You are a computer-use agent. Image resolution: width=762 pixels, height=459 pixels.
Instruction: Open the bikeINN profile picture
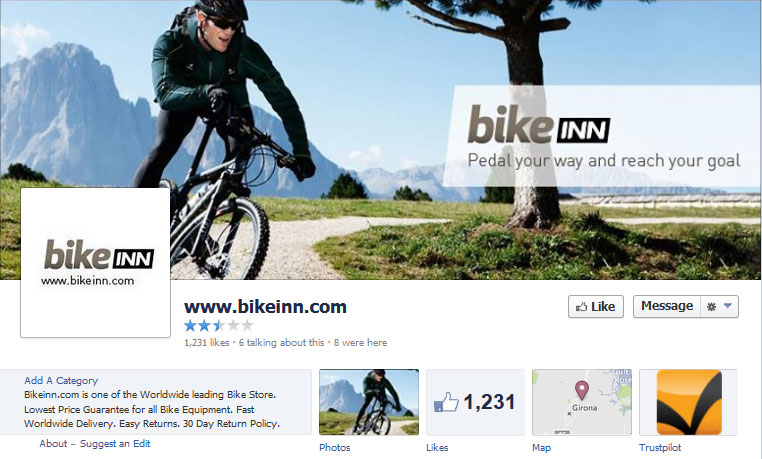tap(95, 262)
